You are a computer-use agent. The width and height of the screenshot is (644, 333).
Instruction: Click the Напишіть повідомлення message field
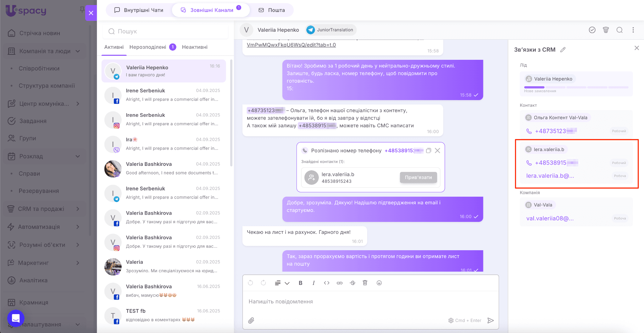tap(370, 302)
